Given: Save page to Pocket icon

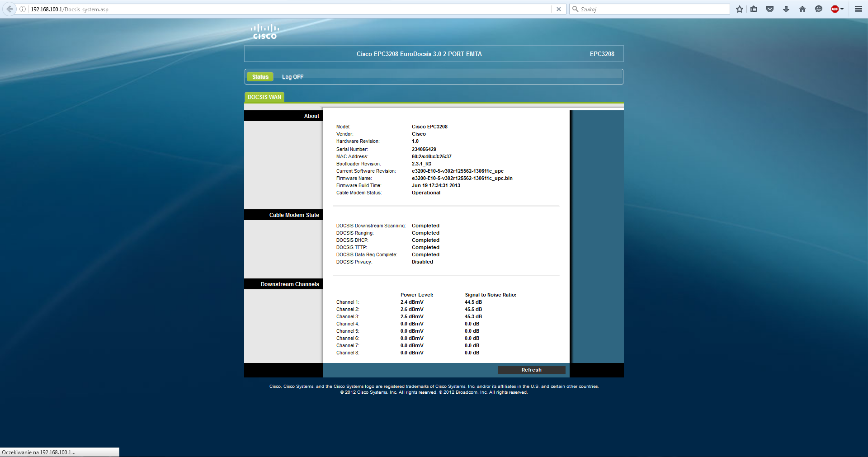Looking at the screenshot, I should pos(770,9).
